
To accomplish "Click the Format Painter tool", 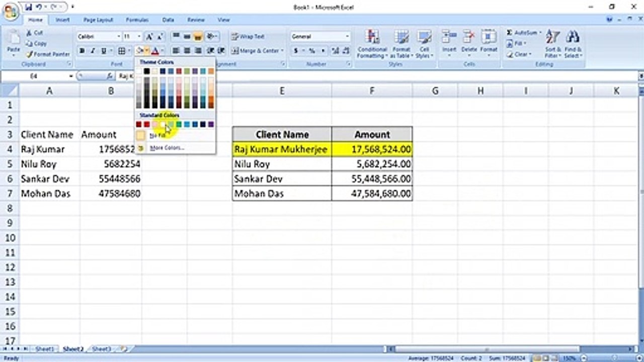I will (x=48, y=54).
